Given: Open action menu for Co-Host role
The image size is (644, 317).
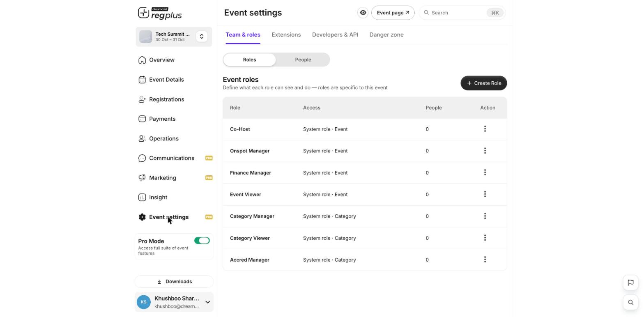Looking at the screenshot, I should [485, 129].
